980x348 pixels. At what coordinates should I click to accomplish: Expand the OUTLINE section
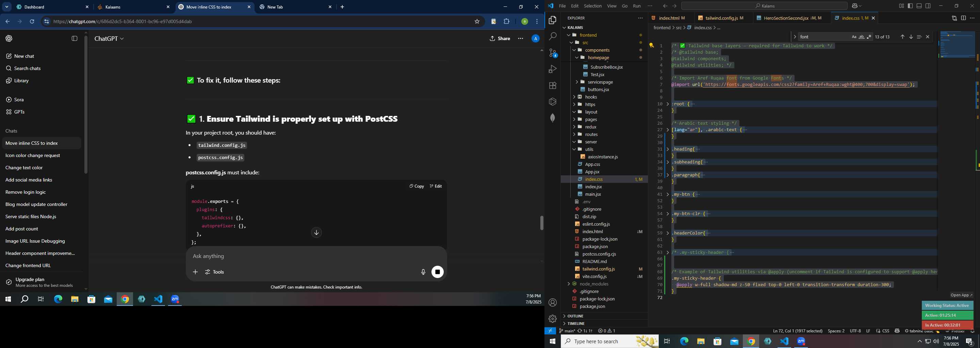click(575, 316)
